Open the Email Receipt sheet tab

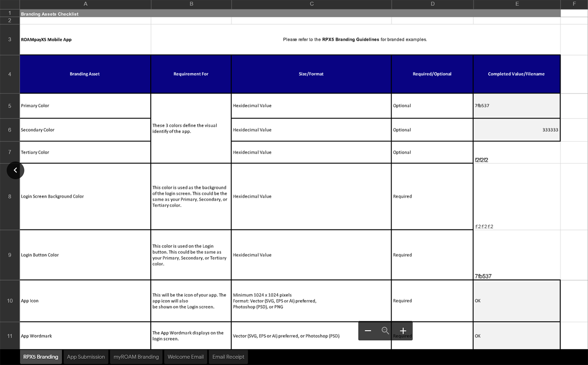click(228, 357)
